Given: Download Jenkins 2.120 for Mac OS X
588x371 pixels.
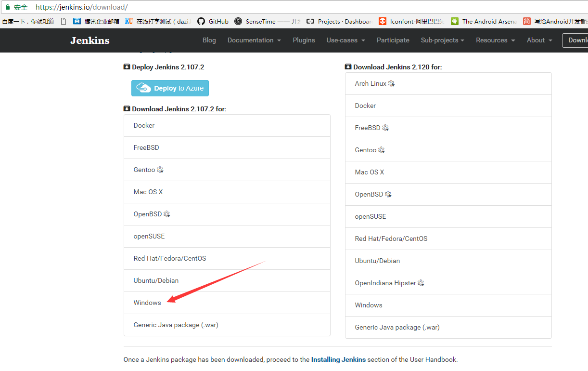Looking at the screenshot, I should (448, 172).
